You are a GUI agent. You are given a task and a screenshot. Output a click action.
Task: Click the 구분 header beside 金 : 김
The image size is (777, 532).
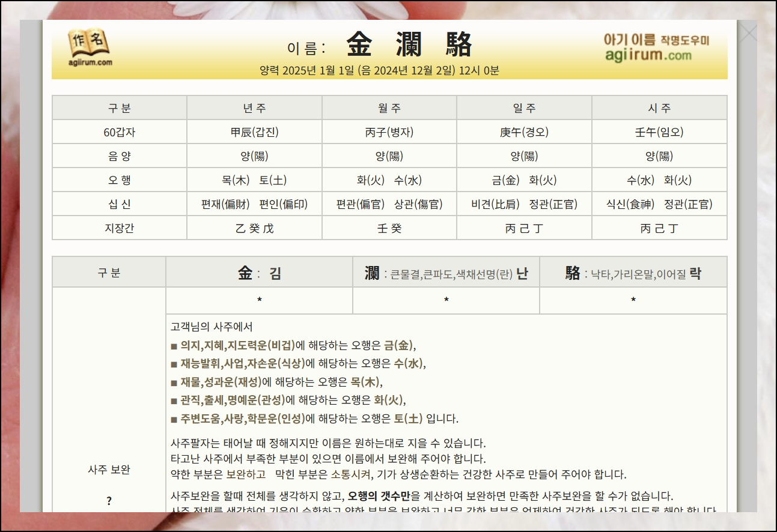[x=109, y=273]
